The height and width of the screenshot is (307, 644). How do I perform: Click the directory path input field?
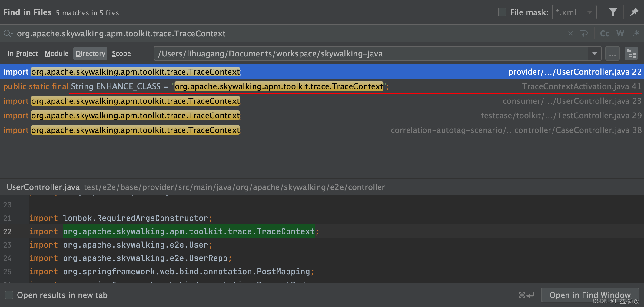pos(371,54)
